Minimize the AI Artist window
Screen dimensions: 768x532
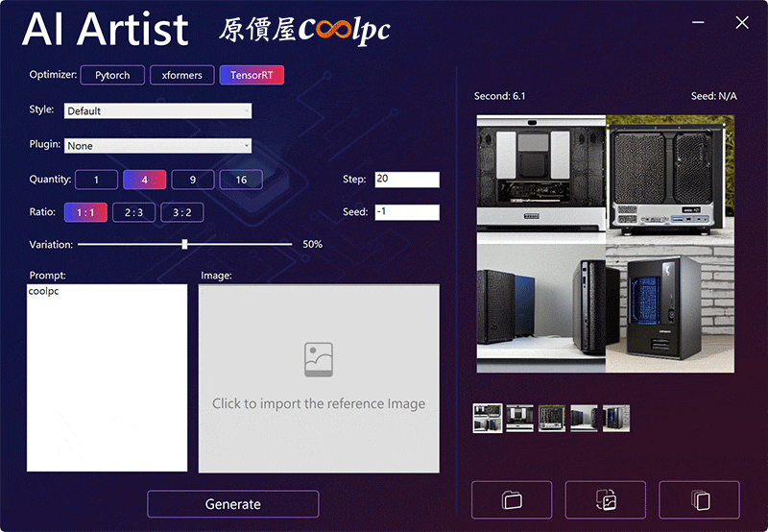tap(698, 22)
